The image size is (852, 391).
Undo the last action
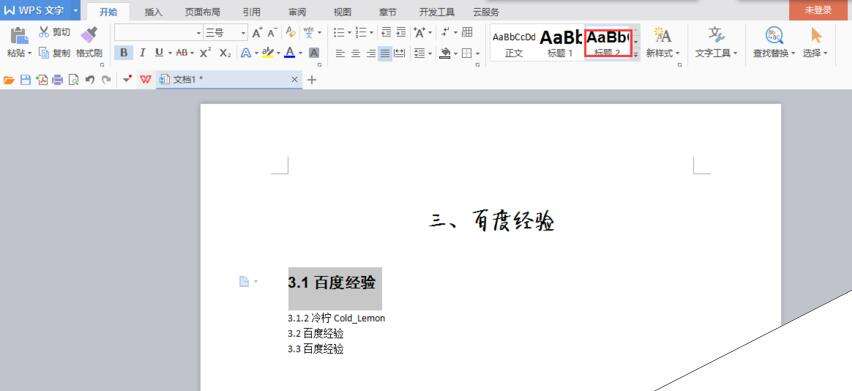(90, 80)
